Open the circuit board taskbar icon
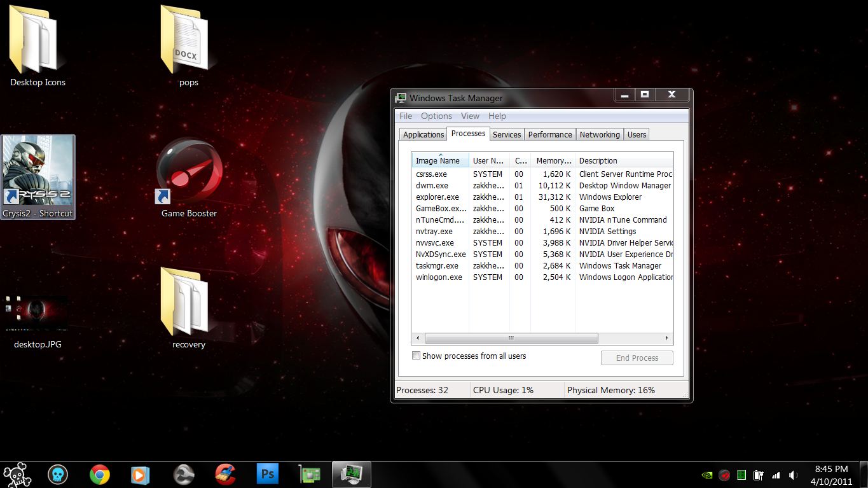868x488 pixels. click(310, 475)
